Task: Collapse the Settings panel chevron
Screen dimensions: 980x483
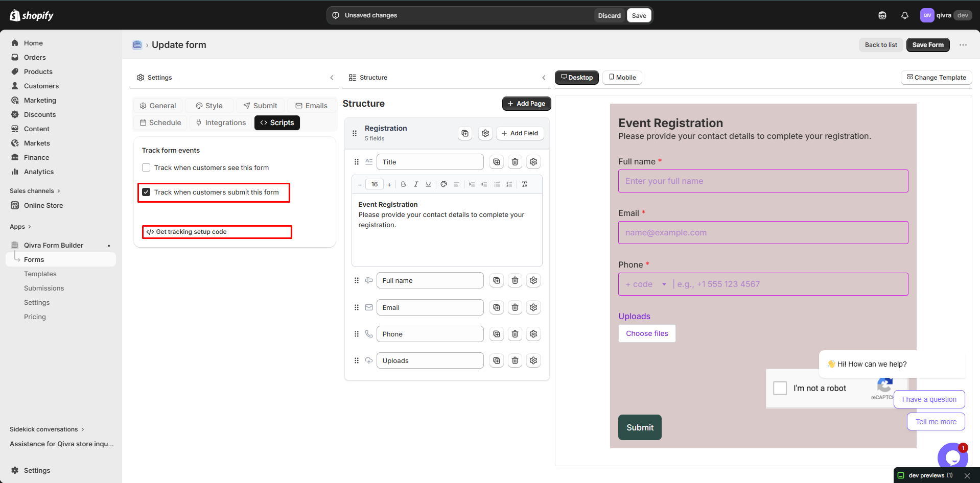Action: coord(332,78)
